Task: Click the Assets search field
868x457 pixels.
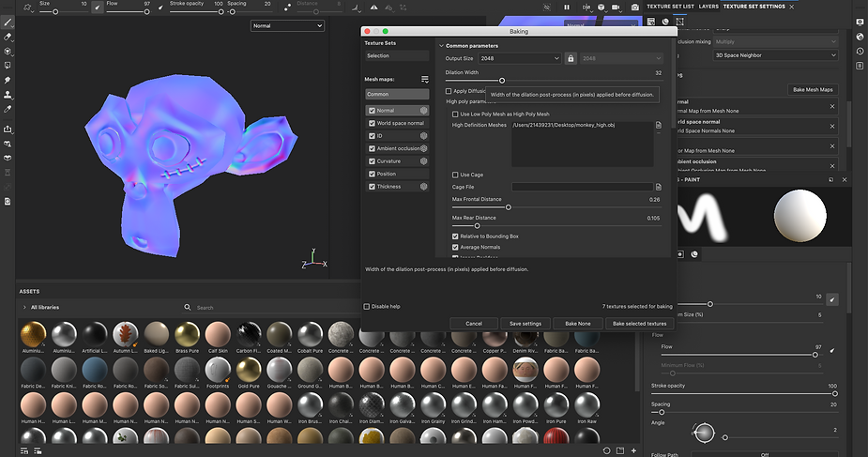Action: [x=271, y=308]
